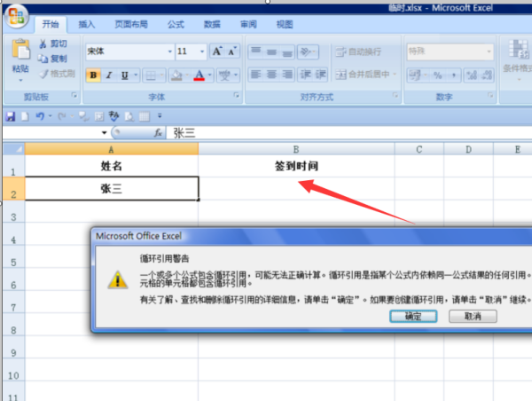Image resolution: width=532 pixels, height=401 pixels.
Task: Open font name dropdown 宋体
Action: 170,51
